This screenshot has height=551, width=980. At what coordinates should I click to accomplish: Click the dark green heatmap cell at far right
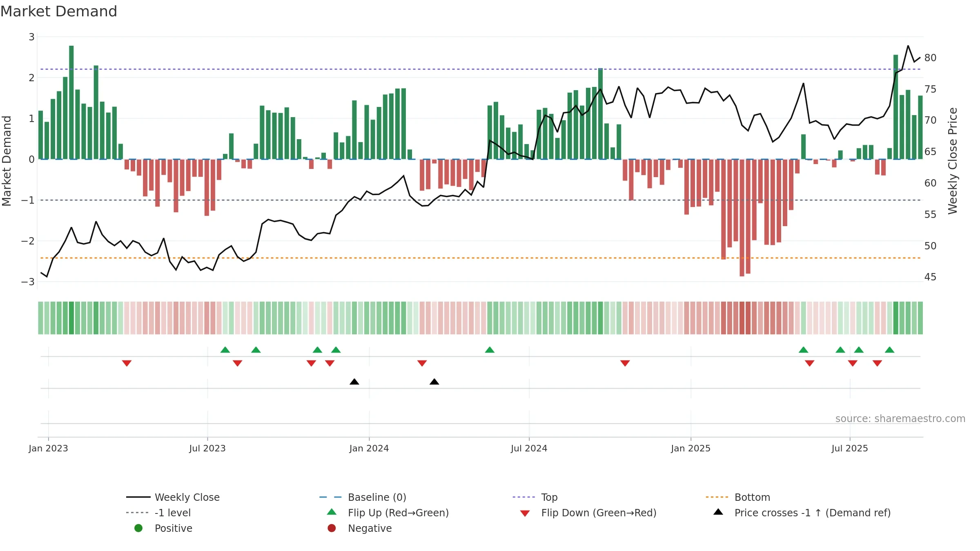pos(896,318)
